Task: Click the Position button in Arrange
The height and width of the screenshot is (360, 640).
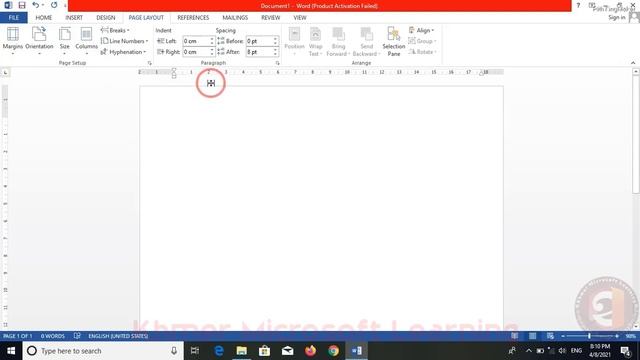Action: 294,41
